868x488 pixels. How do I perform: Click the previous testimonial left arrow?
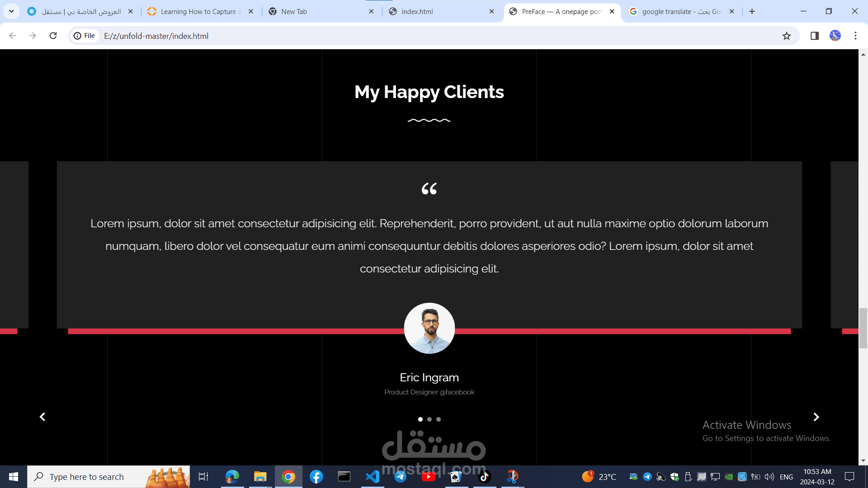coord(42,417)
